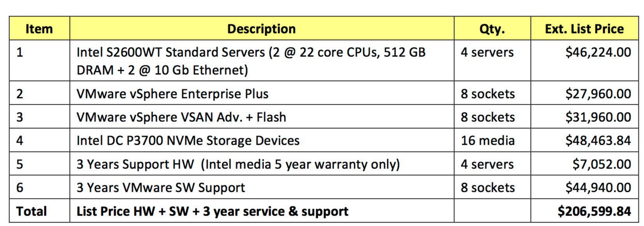Click the Qty. column header
Viewport: 644px width, 226px height.
(x=492, y=28)
